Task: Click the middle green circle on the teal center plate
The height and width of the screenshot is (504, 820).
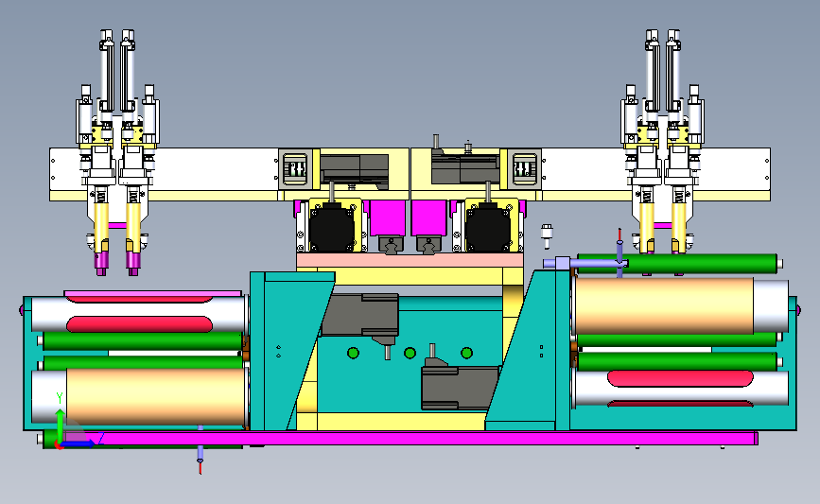Action: [410, 354]
